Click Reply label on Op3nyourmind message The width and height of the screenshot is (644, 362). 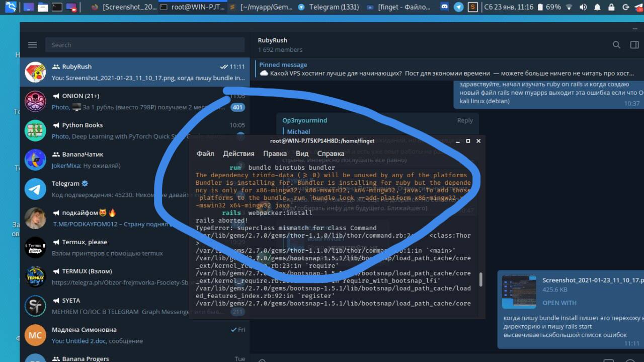pyautogui.click(x=465, y=120)
